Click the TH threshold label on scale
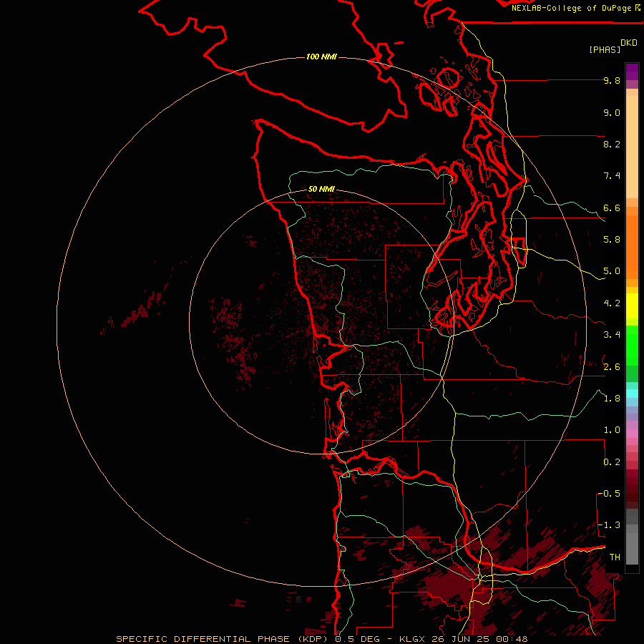 [x=615, y=557]
